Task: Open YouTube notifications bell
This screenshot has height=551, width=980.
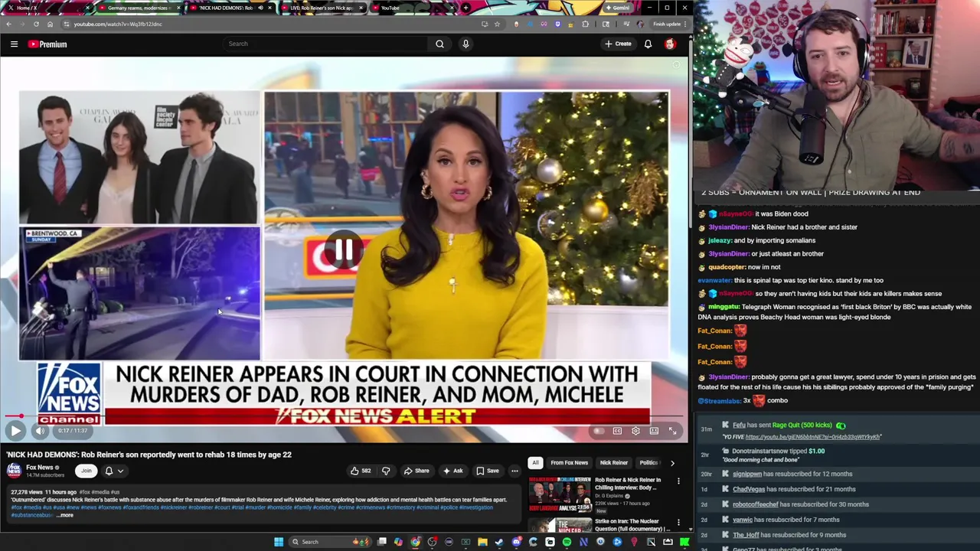Action: (x=648, y=44)
